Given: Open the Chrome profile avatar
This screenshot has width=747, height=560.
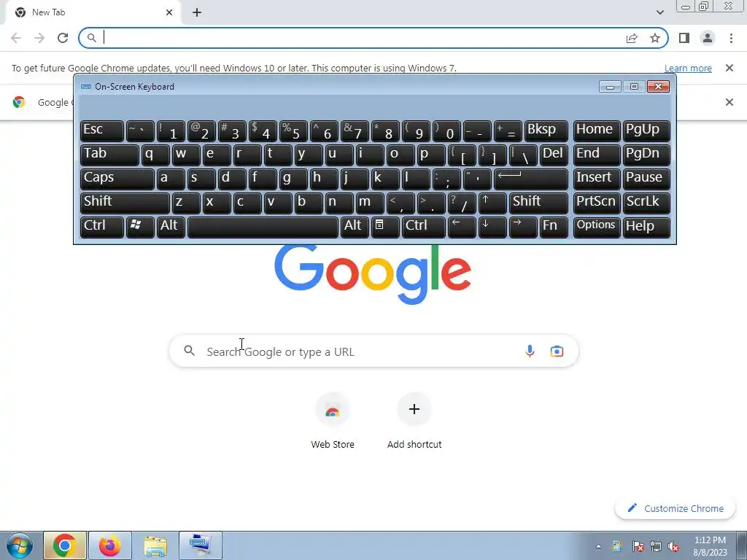Looking at the screenshot, I should pyautogui.click(x=708, y=38).
